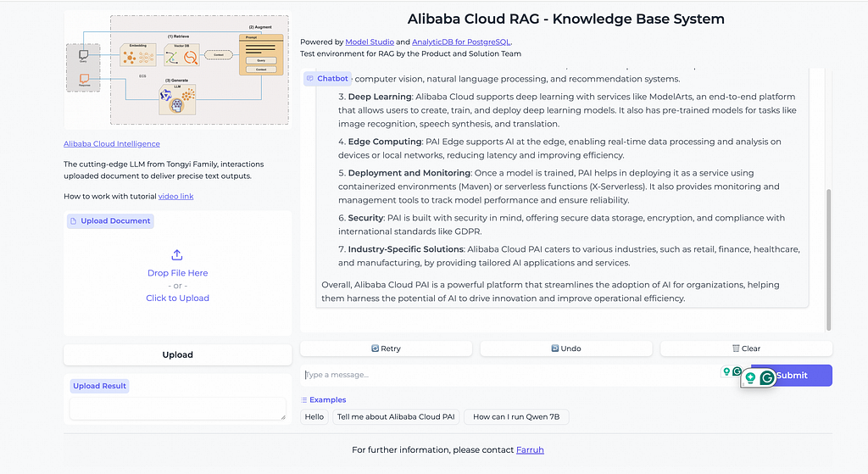Choose the 'Tell me about Alibaba Cloud PAI' example
The image size is (868, 474).
click(396, 417)
